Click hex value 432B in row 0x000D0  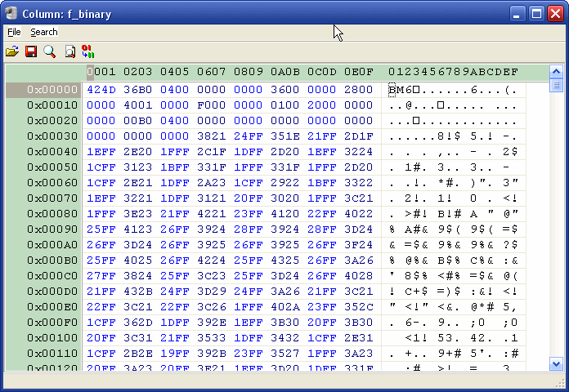pyautogui.click(x=138, y=292)
